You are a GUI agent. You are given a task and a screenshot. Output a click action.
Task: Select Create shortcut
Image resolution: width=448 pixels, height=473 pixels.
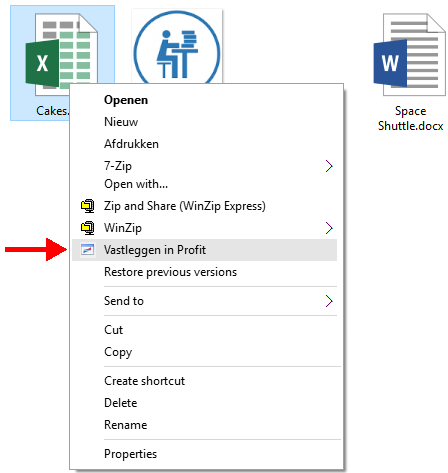205,381
